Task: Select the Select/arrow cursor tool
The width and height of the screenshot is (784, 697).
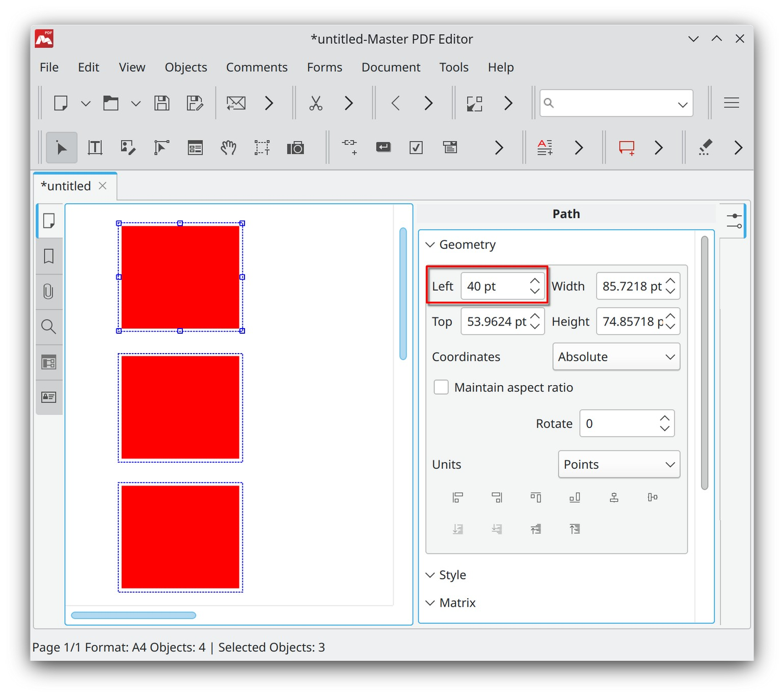Action: coord(62,148)
